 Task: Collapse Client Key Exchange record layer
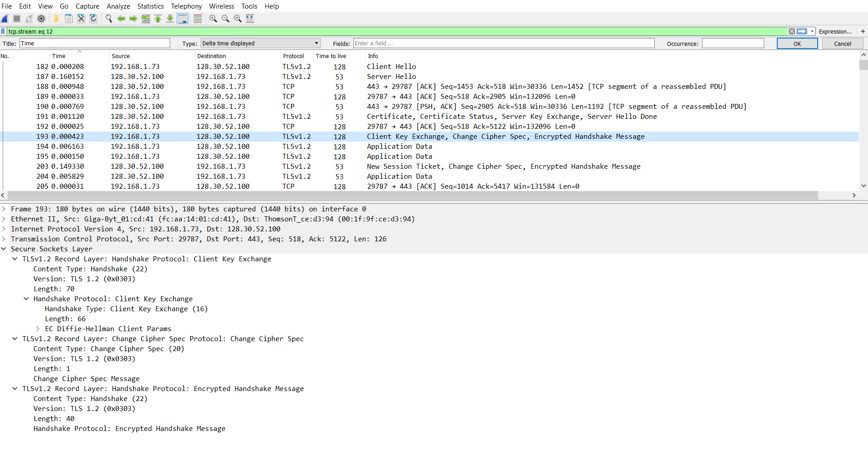pyautogui.click(x=15, y=259)
